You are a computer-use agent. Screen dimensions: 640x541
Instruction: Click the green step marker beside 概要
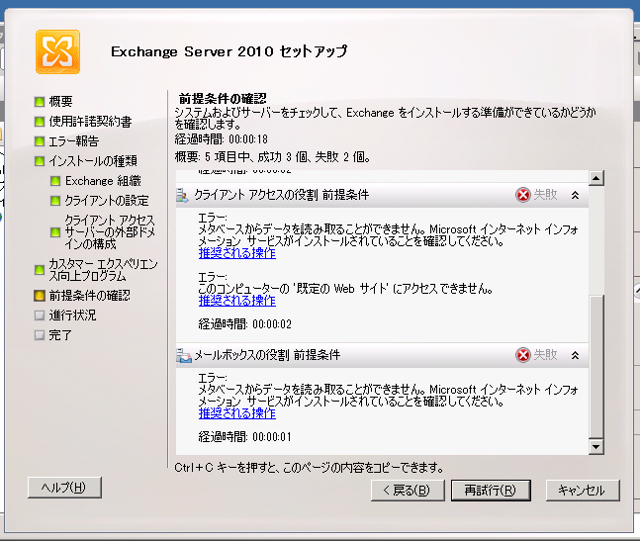click(40, 102)
